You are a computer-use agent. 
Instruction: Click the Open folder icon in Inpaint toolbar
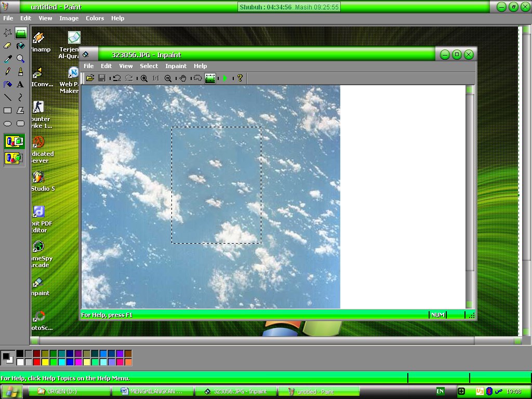coord(90,78)
